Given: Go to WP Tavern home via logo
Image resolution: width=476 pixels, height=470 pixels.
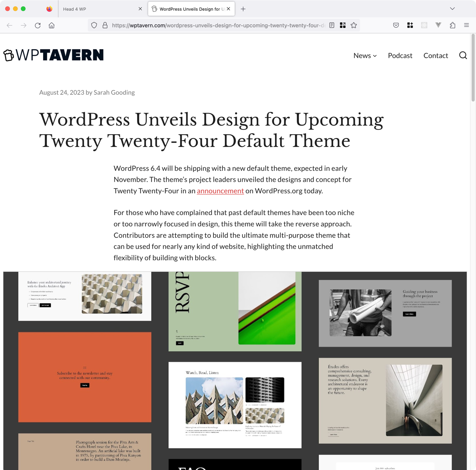Looking at the screenshot, I should coord(54,55).
